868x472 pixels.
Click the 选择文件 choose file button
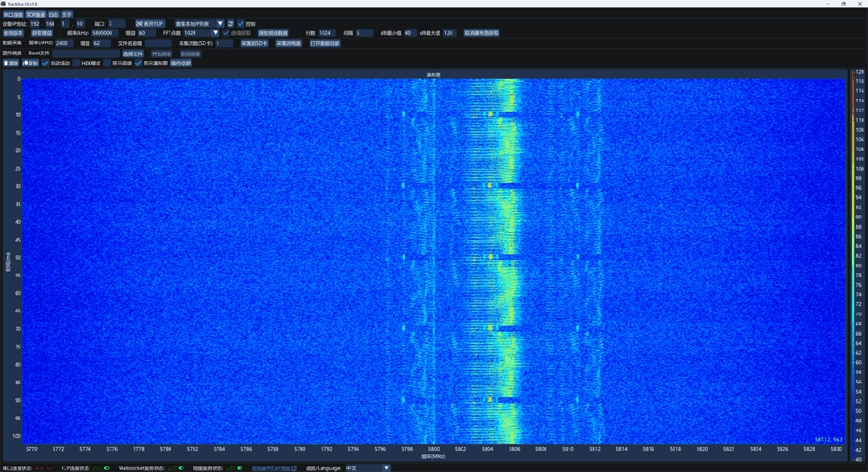coord(133,54)
